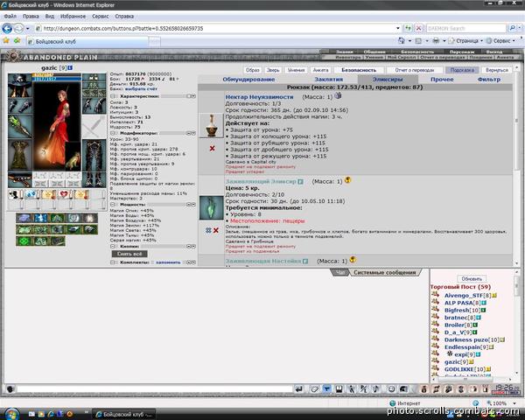The width and height of the screenshot is (525, 420).
Task: Click the equipped boots slot
Action: (94, 180)
